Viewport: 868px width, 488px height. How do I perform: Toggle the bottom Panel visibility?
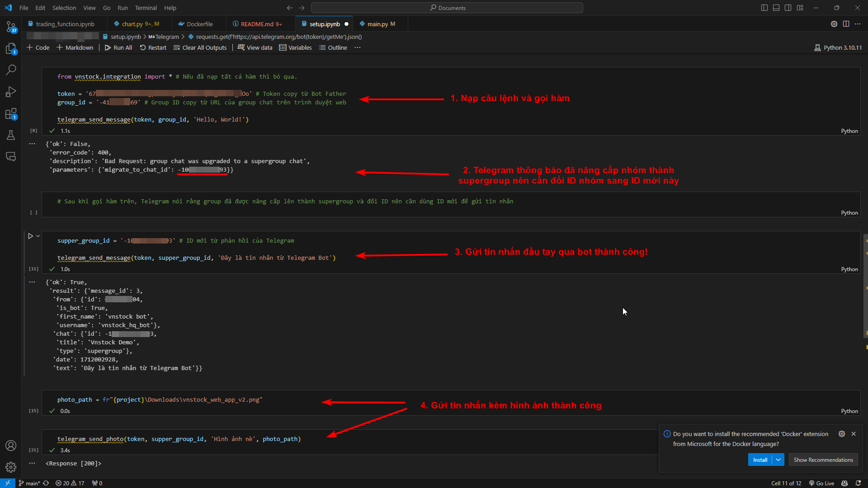coord(776,8)
